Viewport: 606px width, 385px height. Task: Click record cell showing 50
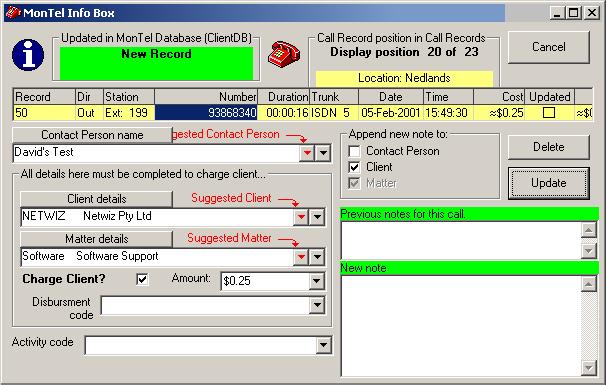point(44,113)
